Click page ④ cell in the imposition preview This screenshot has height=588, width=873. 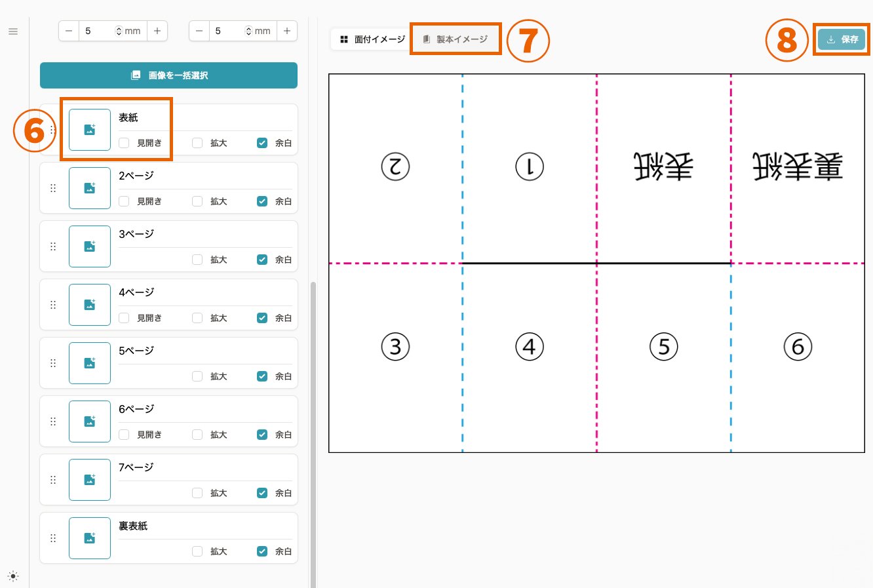530,358
